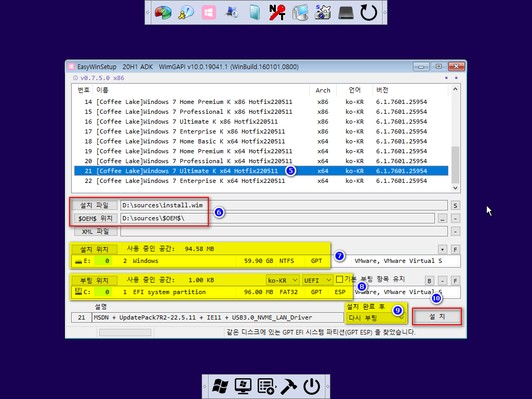Click the MSDN UpdatePack description field
532x399 pixels.
[218, 317]
